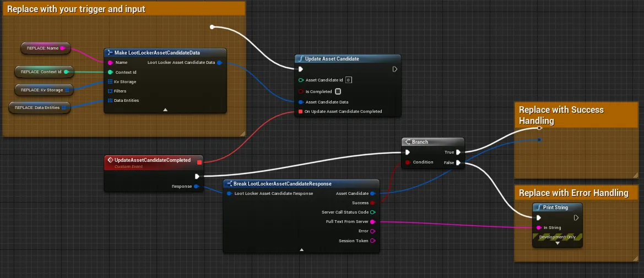Click the Filters array pin

[110, 91]
